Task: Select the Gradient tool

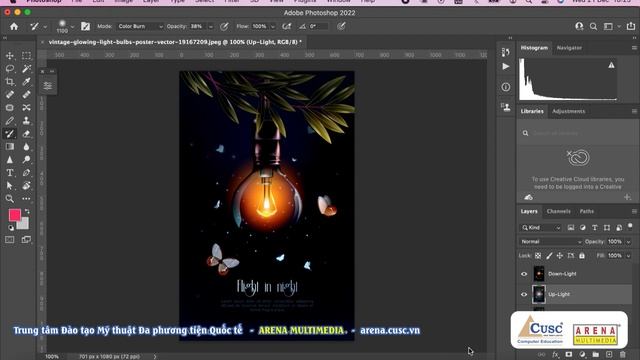Action: point(10,147)
